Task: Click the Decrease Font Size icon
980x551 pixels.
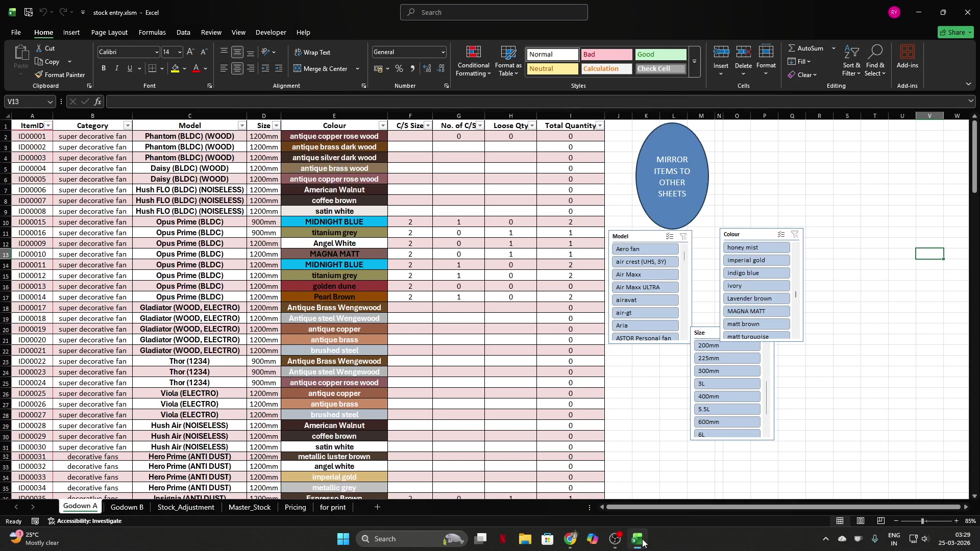Action: pyautogui.click(x=204, y=52)
